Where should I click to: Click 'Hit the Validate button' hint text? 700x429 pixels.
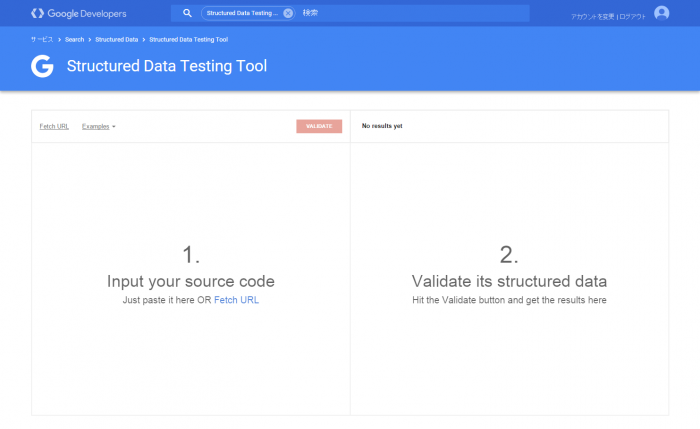[x=509, y=300]
